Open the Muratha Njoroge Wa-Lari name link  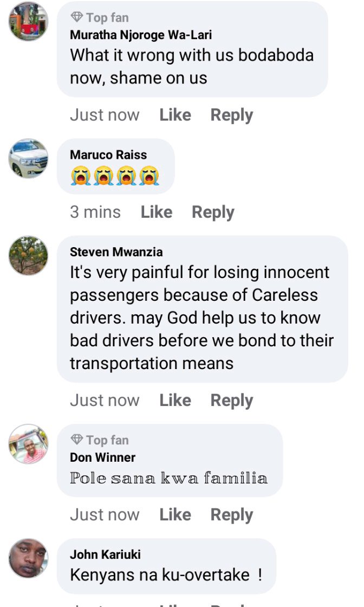point(141,35)
